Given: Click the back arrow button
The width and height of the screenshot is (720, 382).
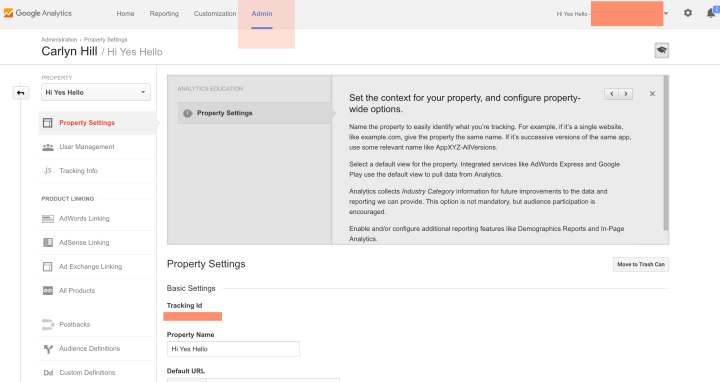Looking at the screenshot, I should (21, 93).
